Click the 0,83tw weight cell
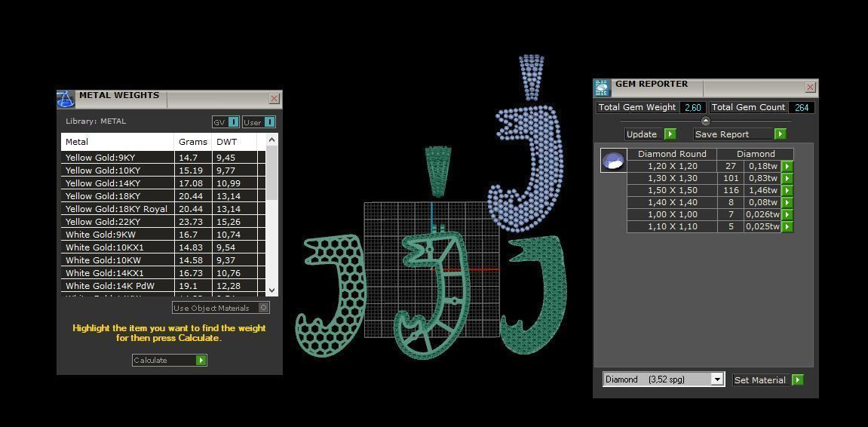The image size is (868, 427). (762, 178)
